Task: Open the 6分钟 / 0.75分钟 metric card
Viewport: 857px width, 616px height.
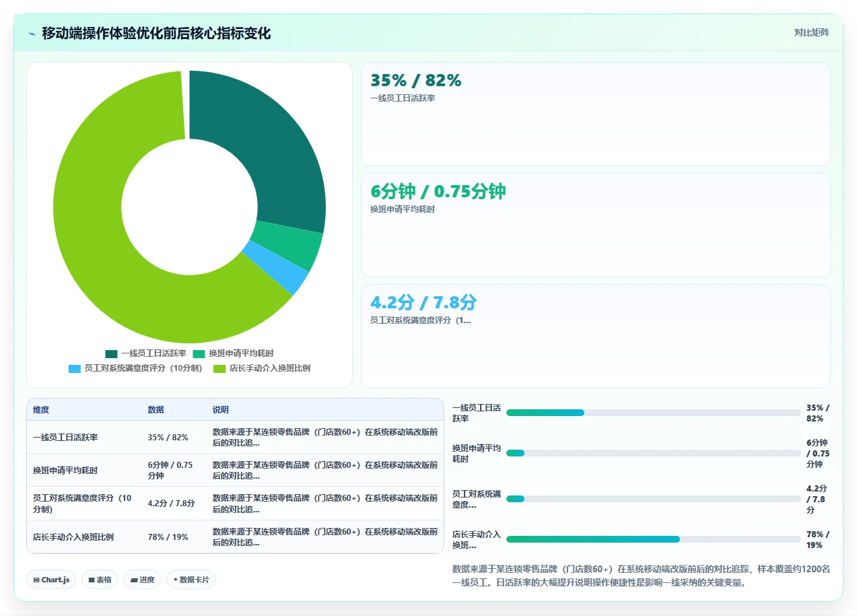Action: tap(596, 225)
